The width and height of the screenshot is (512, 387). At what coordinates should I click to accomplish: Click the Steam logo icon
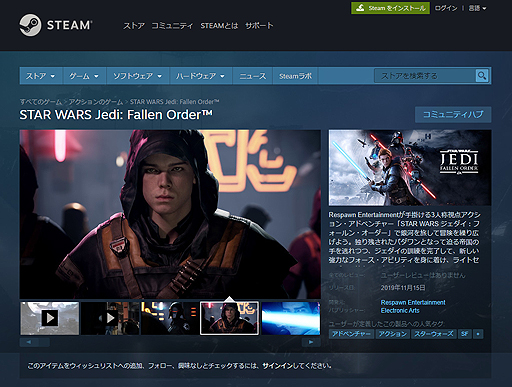tap(30, 25)
